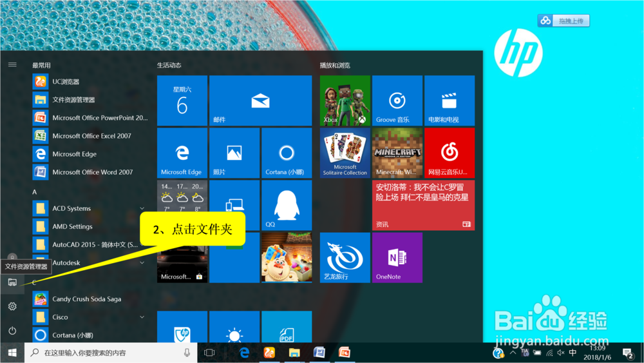
Task: Click the 生活动态 group header
Action: 169,65
